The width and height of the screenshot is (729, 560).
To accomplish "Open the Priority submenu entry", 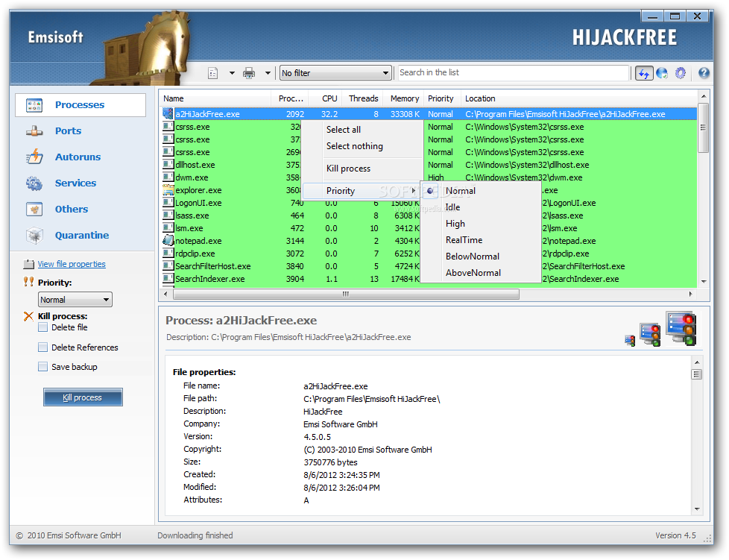I will coord(362,191).
